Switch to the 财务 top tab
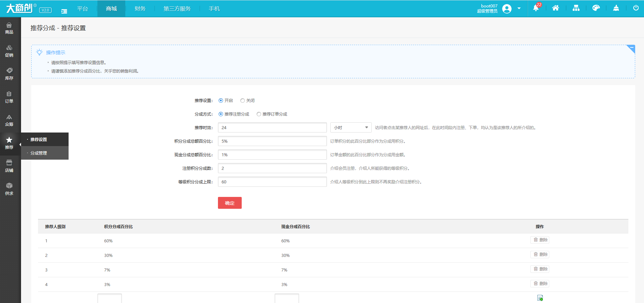This screenshot has height=303, width=644. point(140,8)
